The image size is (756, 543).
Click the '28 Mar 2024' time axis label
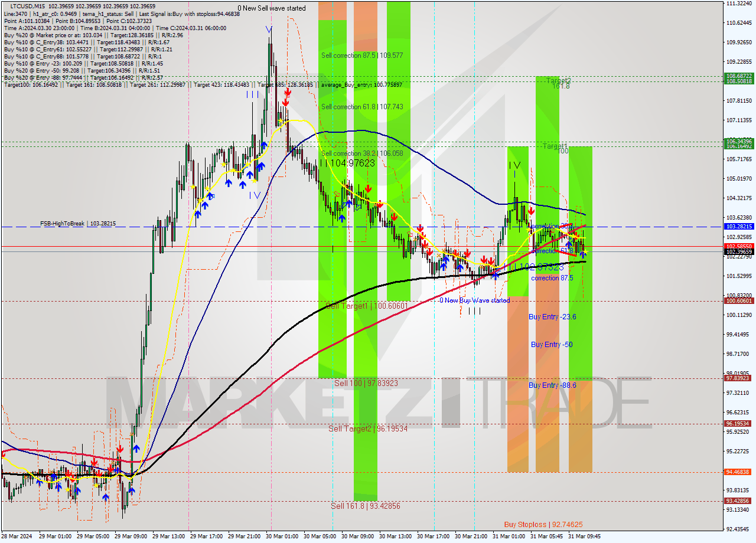click(x=17, y=537)
